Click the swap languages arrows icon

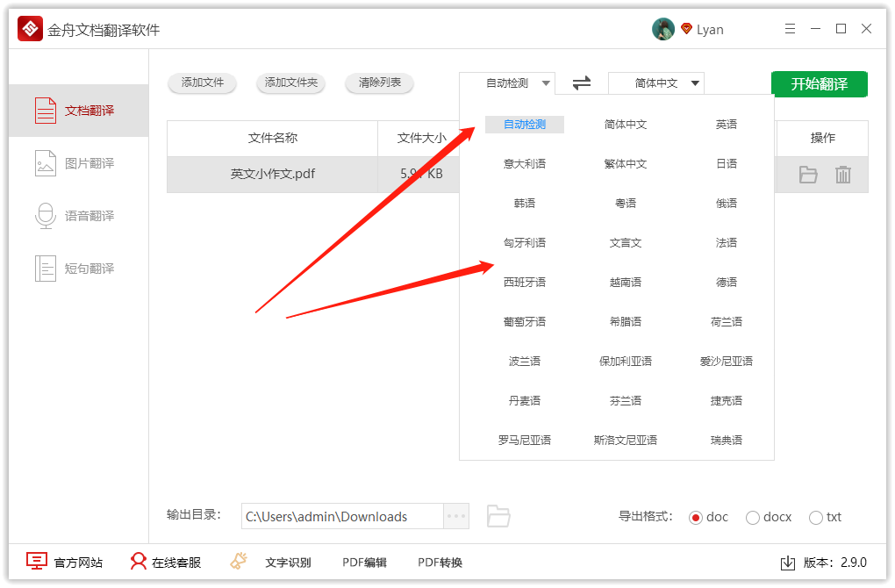click(581, 83)
